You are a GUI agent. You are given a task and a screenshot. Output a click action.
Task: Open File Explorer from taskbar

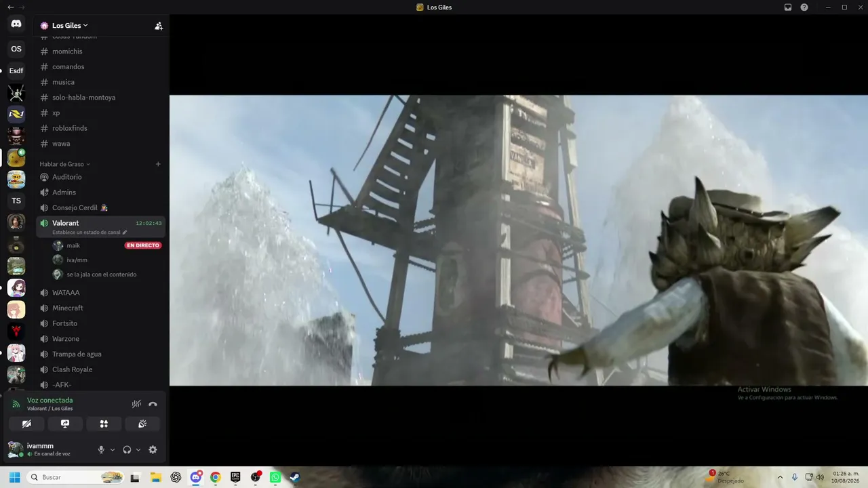[155, 477]
